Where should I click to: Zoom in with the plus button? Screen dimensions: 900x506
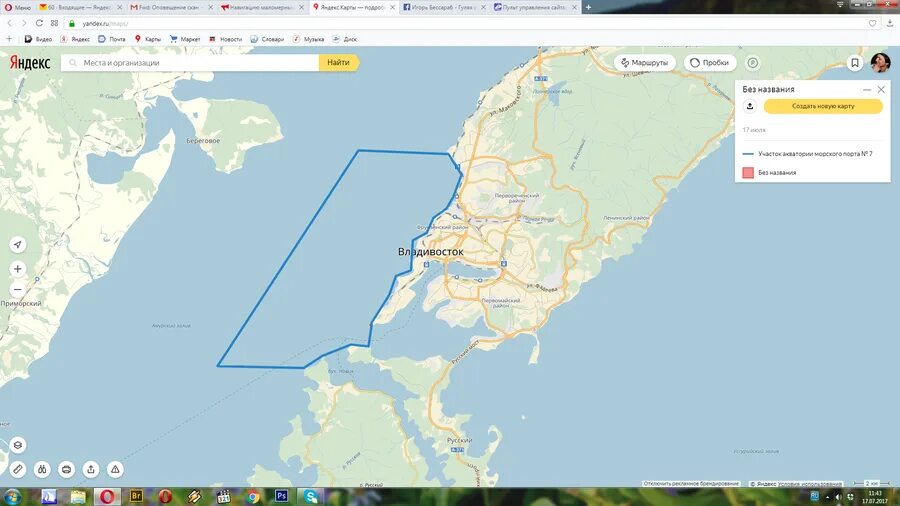click(18, 268)
